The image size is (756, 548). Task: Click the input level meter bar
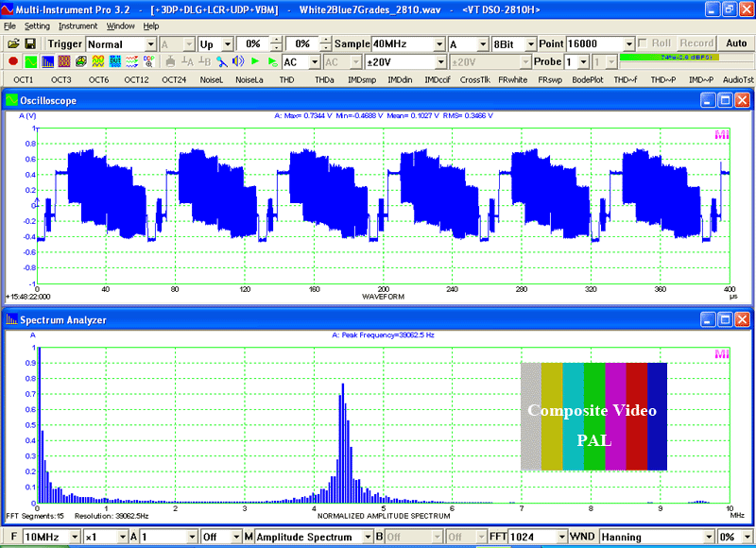click(x=686, y=57)
